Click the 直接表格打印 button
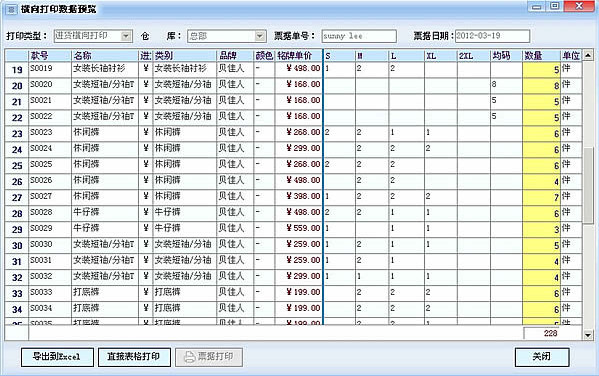The height and width of the screenshot is (376, 599). pyautogui.click(x=134, y=357)
